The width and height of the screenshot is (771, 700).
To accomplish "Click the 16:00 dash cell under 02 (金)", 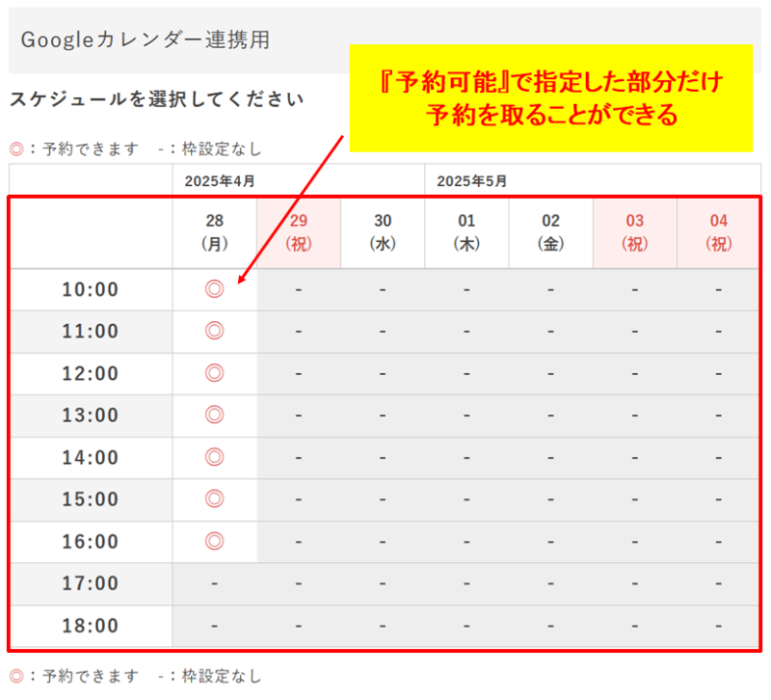I will (550, 542).
